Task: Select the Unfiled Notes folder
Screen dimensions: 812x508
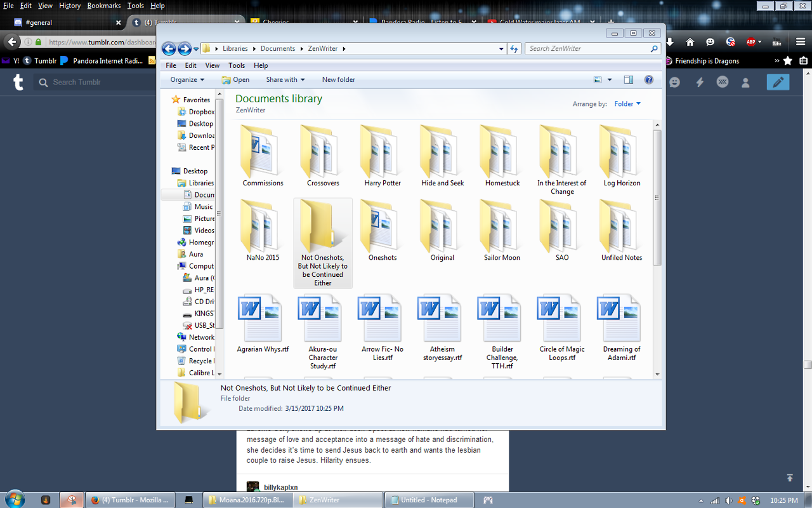Action: pyautogui.click(x=622, y=231)
